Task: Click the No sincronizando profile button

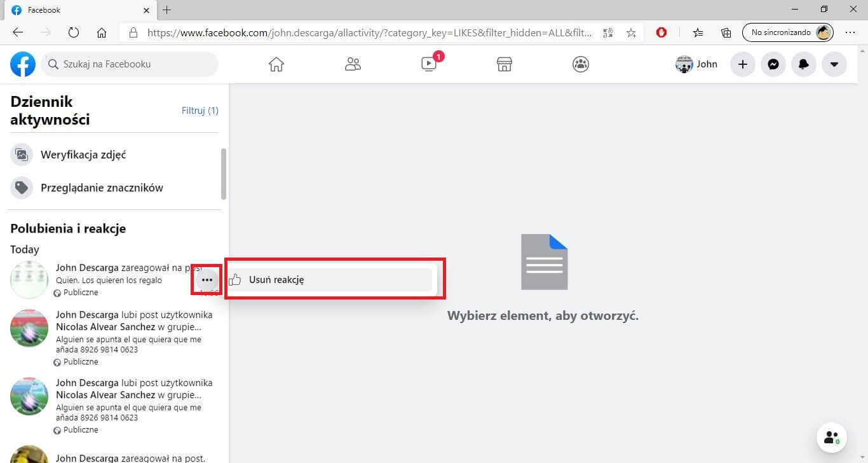Action: click(788, 32)
